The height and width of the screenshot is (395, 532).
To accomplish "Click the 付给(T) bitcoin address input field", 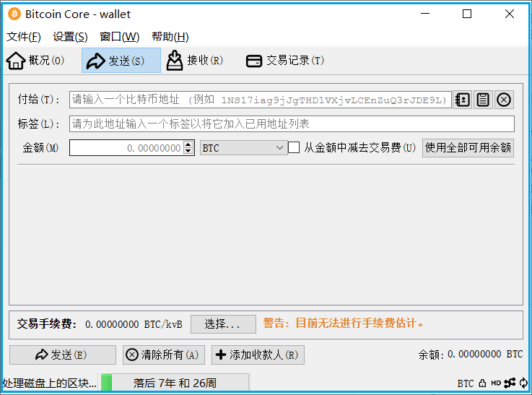I will (x=261, y=100).
